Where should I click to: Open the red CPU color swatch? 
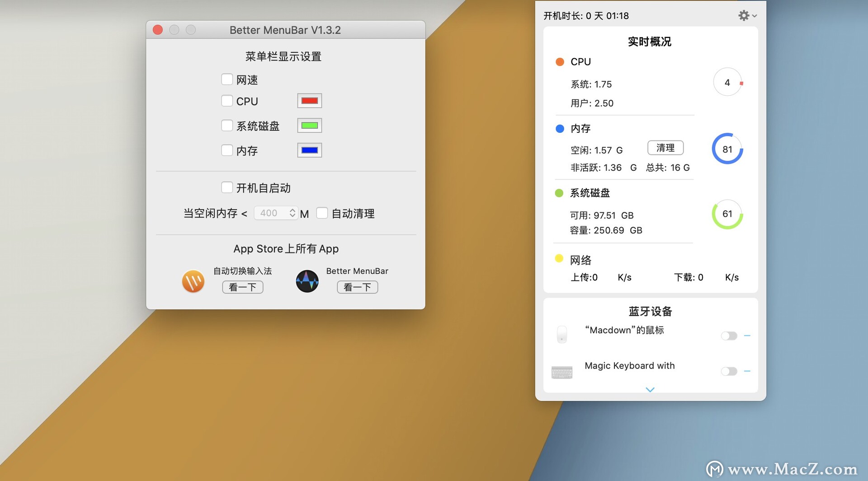pyautogui.click(x=310, y=101)
